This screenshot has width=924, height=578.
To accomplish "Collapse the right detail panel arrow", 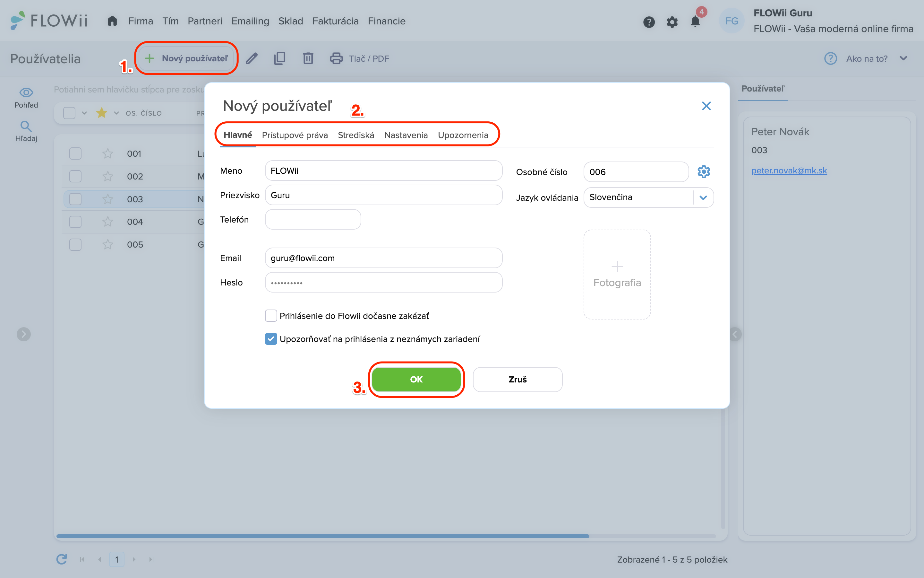I will pyautogui.click(x=735, y=335).
